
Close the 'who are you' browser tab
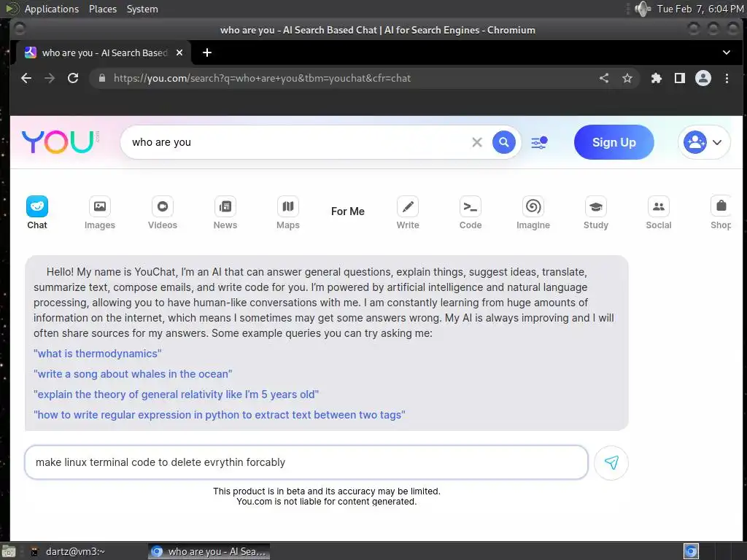[x=179, y=52]
